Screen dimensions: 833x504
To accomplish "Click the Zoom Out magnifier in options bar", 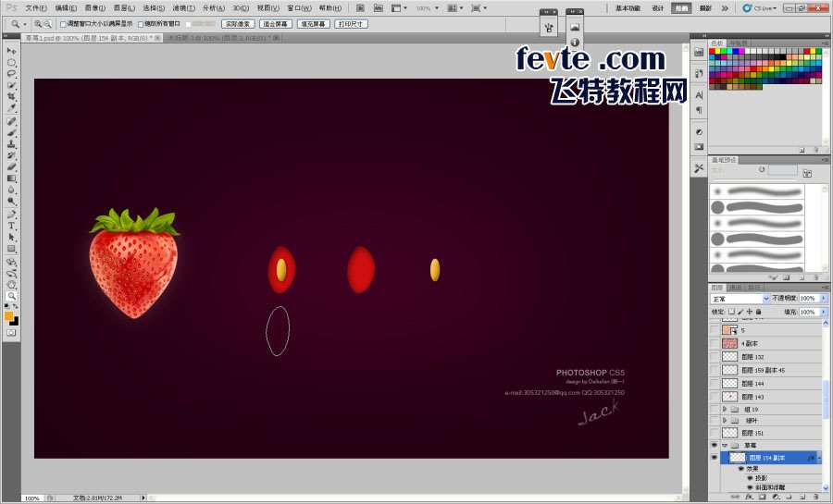I will (x=47, y=24).
